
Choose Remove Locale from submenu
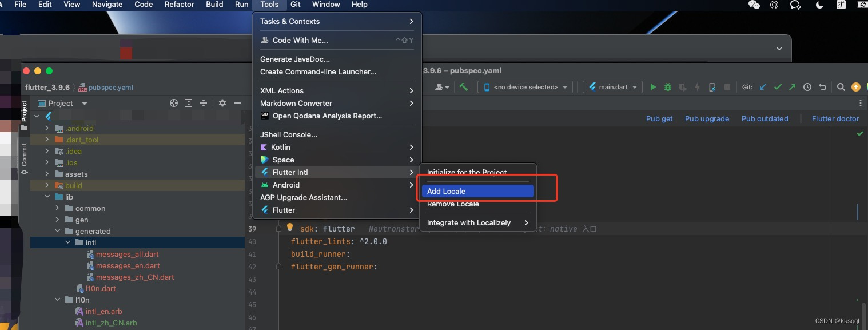tap(478, 204)
